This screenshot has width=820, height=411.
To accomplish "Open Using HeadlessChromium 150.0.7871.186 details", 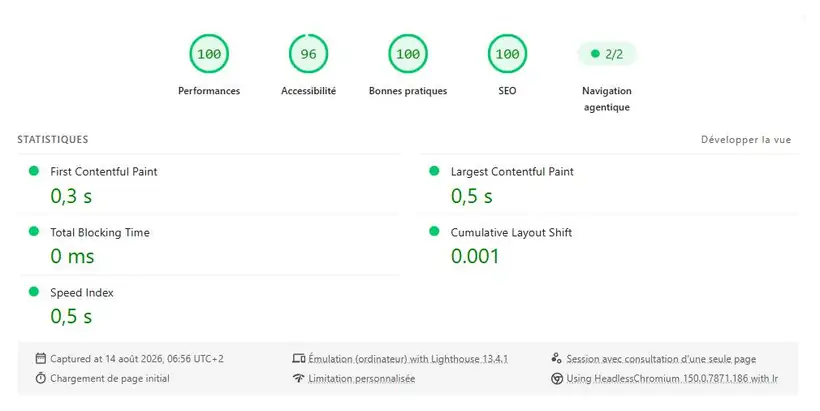I will pos(672,379).
